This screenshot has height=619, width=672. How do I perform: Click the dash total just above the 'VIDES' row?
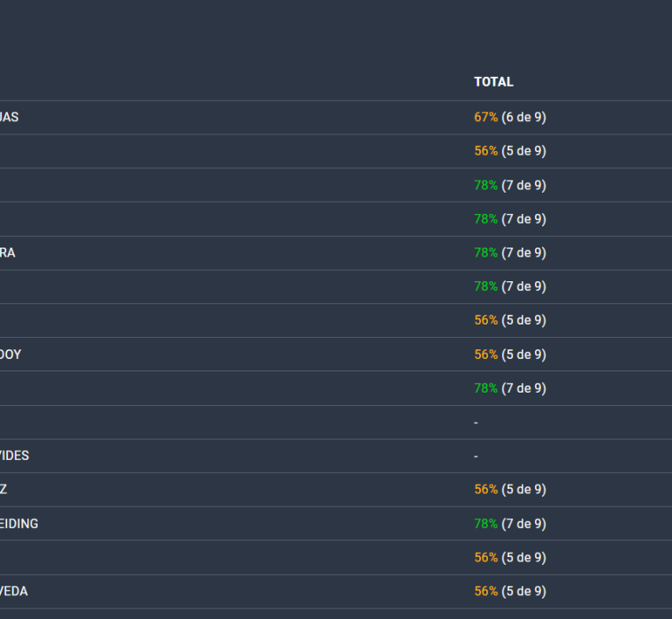[x=476, y=423]
